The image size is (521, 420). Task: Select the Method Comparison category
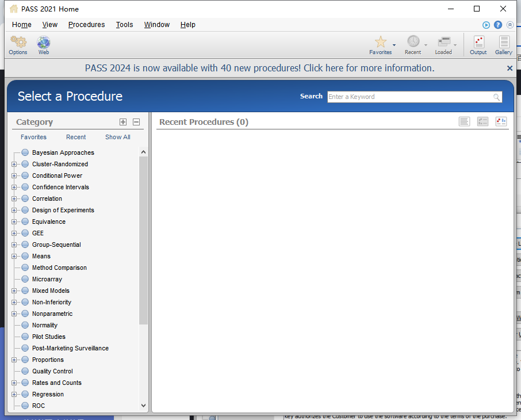59,268
